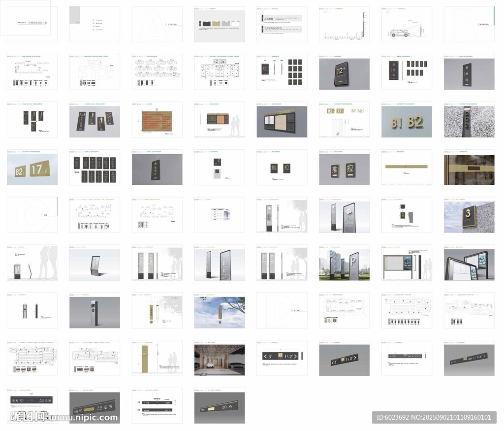Select the 推 拉 signs on white page

tap(282, 167)
